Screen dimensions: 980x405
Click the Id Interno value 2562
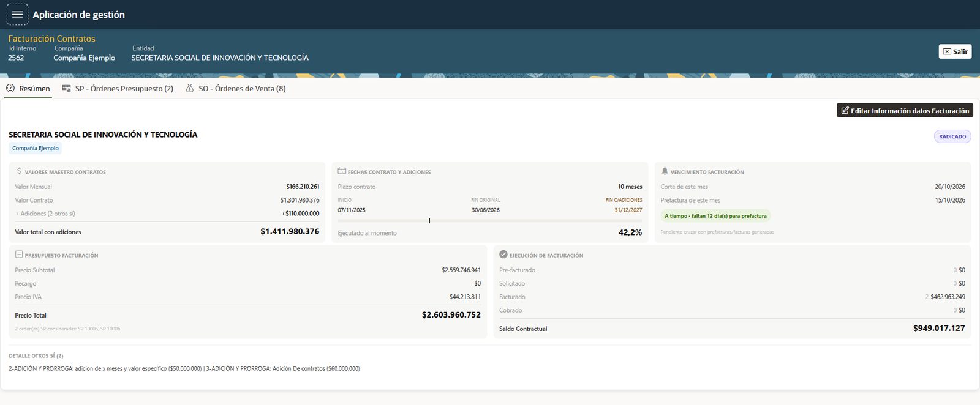pyautogui.click(x=16, y=58)
